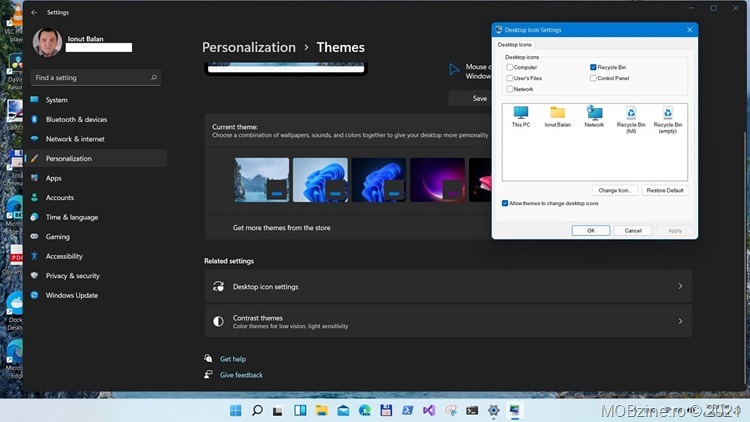Image resolution: width=750 pixels, height=422 pixels.
Task: Select the Recycle Bin (full) icon
Action: (x=631, y=120)
